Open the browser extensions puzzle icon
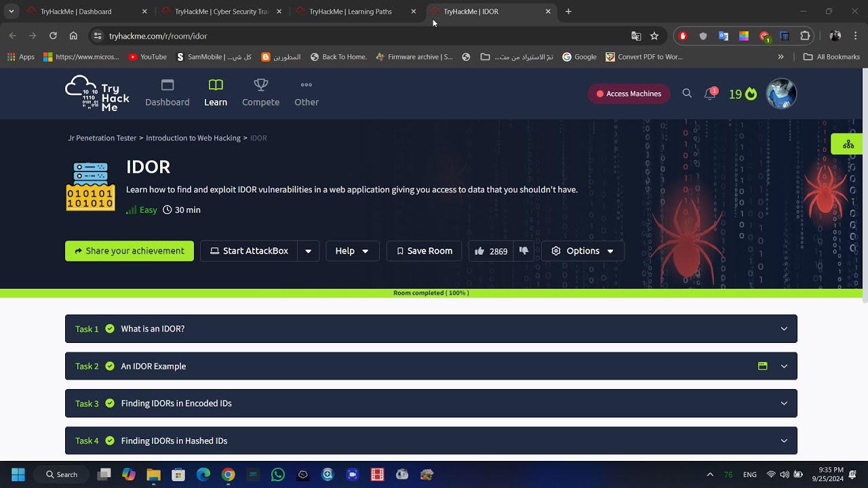Screen dimensions: 868x488 [x=806, y=36]
